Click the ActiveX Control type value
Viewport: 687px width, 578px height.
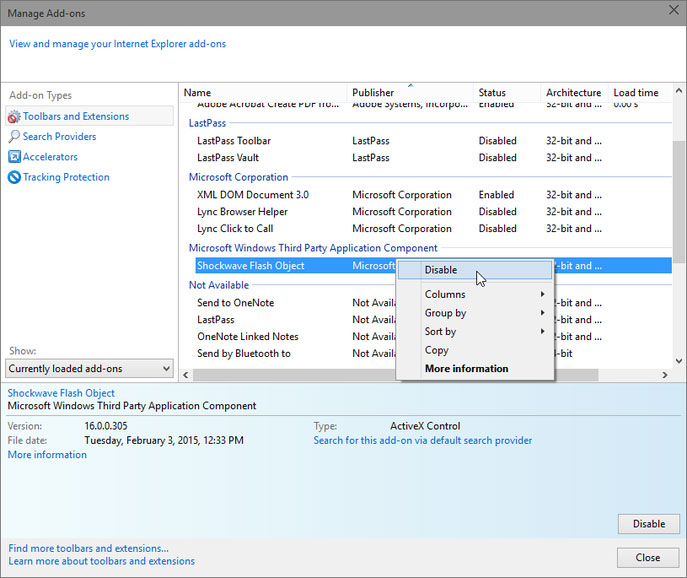[425, 426]
